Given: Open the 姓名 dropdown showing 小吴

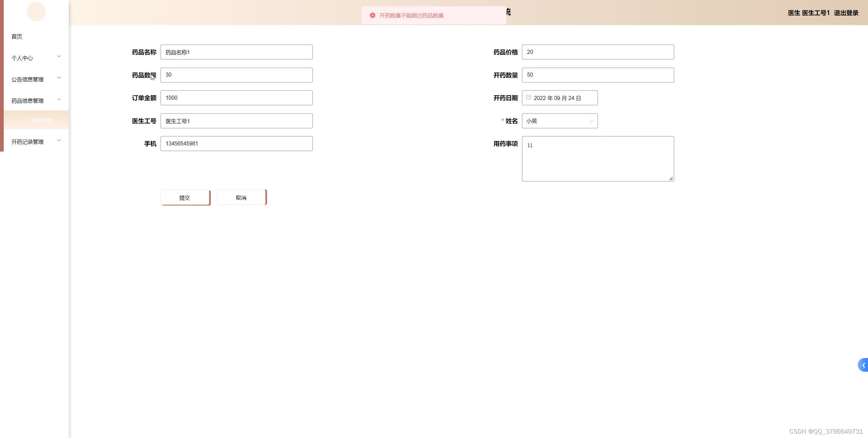Looking at the screenshot, I should click(x=560, y=121).
